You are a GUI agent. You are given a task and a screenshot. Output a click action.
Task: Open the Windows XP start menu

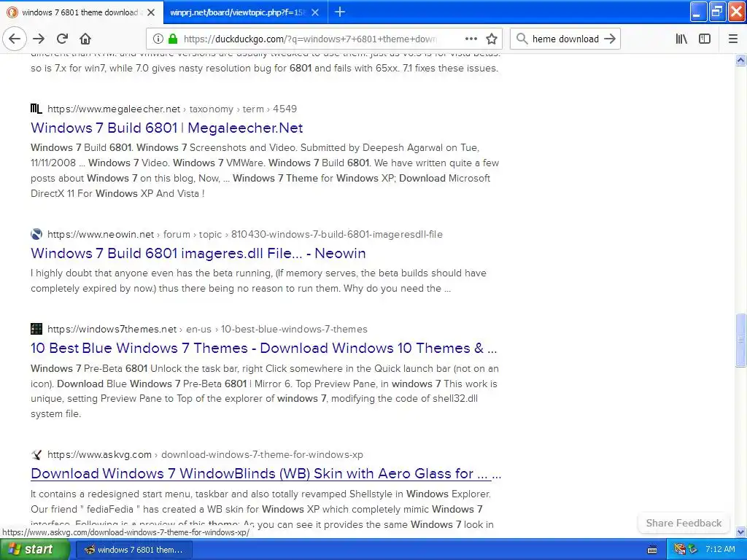35,549
